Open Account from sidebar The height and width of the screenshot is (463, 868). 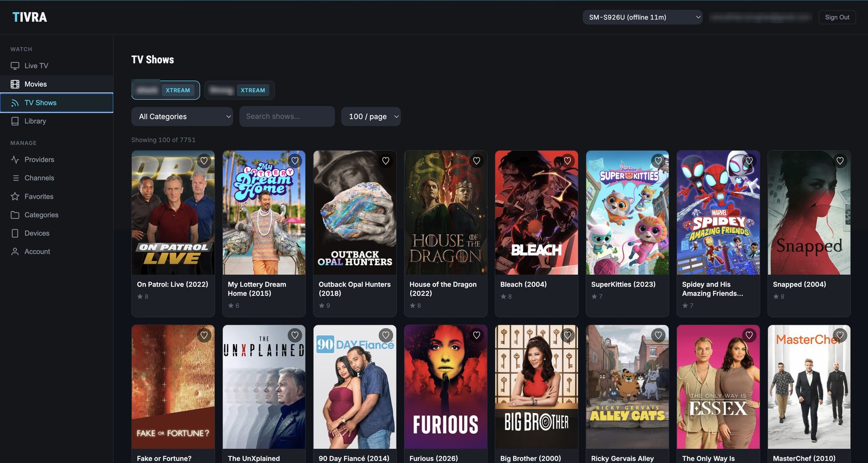pos(56,252)
